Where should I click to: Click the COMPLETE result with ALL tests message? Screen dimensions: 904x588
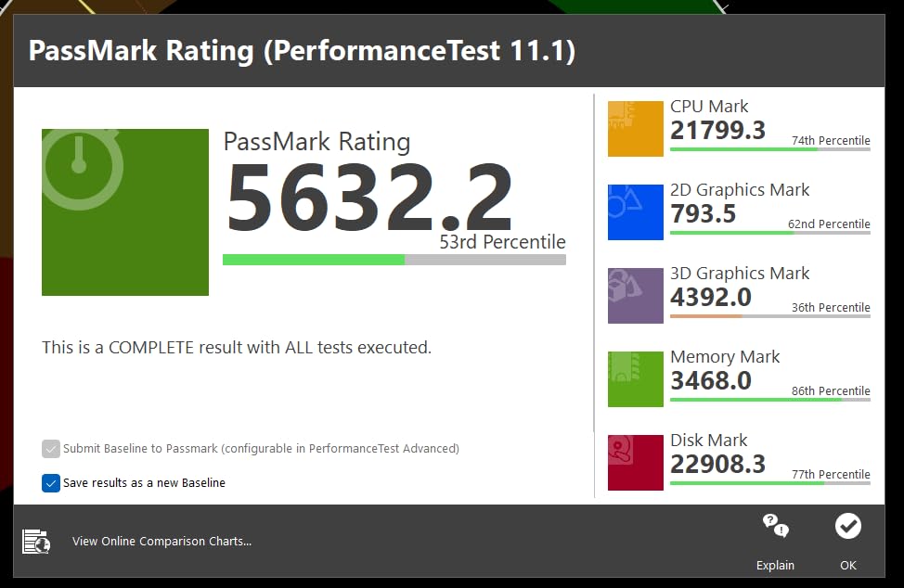point(237,347)
